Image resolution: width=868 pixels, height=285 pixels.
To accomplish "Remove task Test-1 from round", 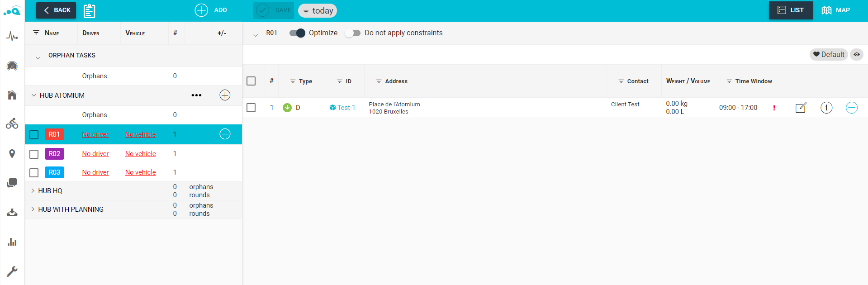I will click(852, 108).
